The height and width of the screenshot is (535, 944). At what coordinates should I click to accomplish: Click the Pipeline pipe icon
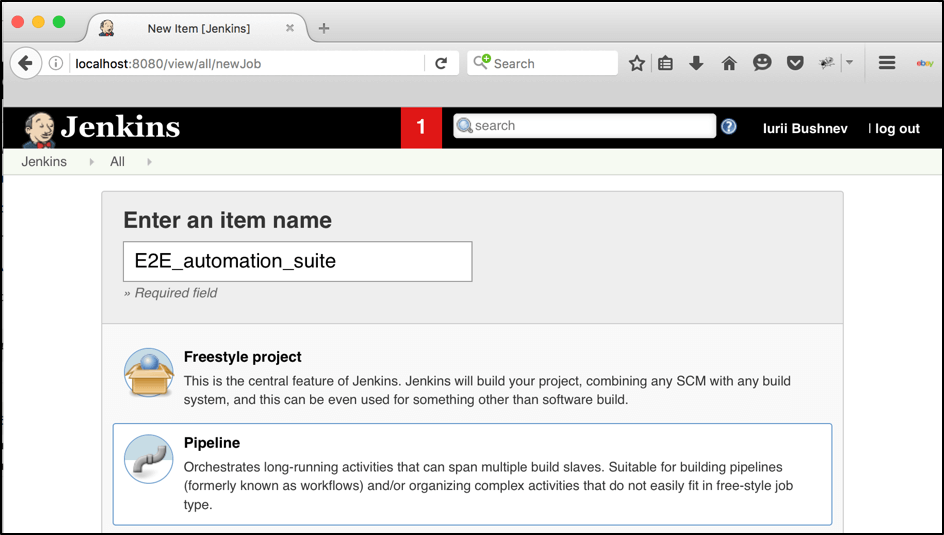(149, 459)
